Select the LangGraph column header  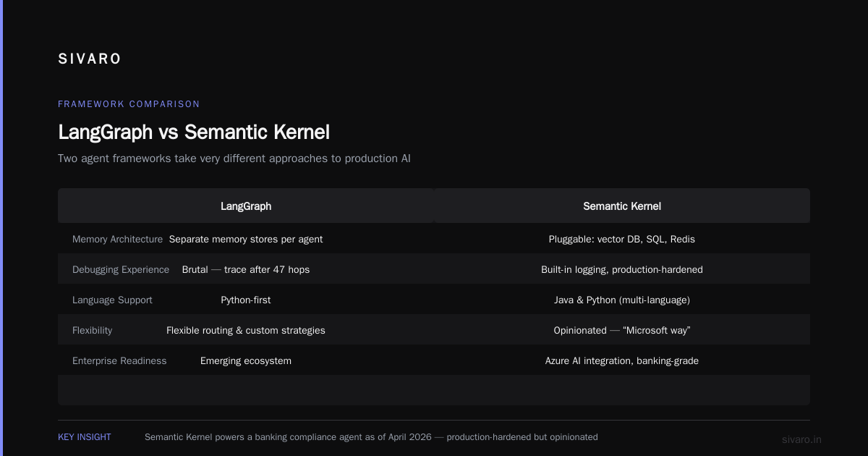[x=246, y=206]
